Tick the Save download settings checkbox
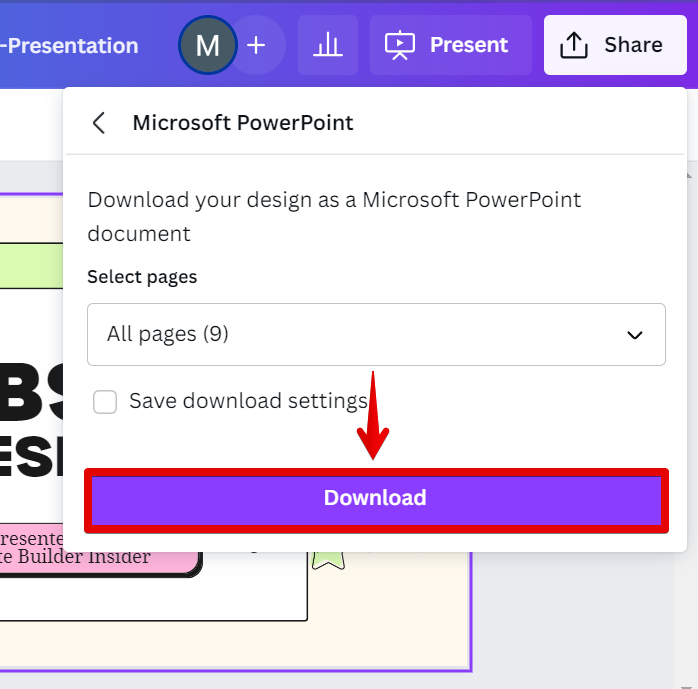 tap(105, 402)
